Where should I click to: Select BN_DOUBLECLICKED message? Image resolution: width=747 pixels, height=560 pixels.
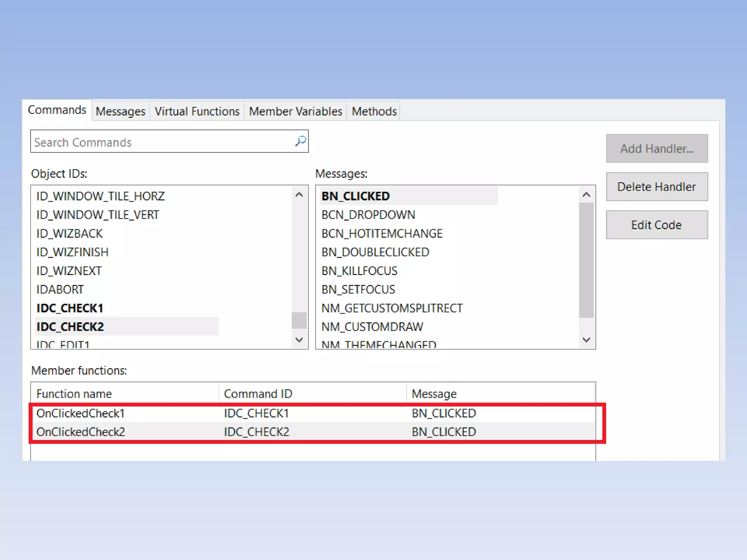tap(375, 252)
